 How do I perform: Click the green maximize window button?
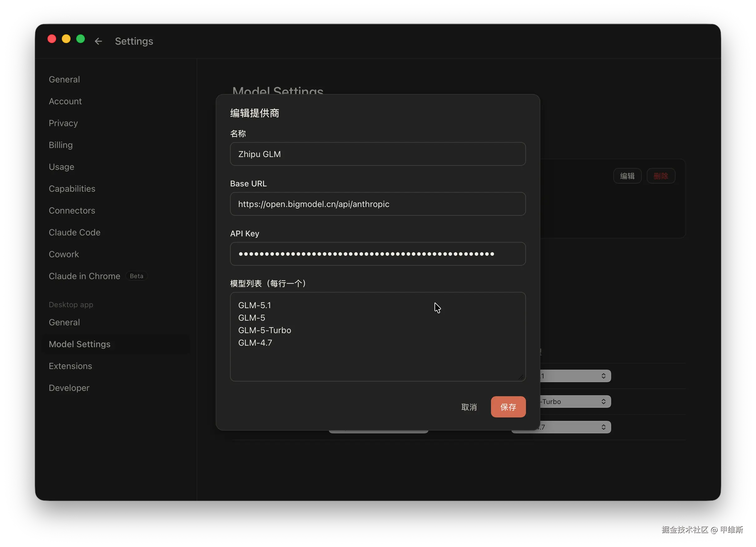click(81, 39)
